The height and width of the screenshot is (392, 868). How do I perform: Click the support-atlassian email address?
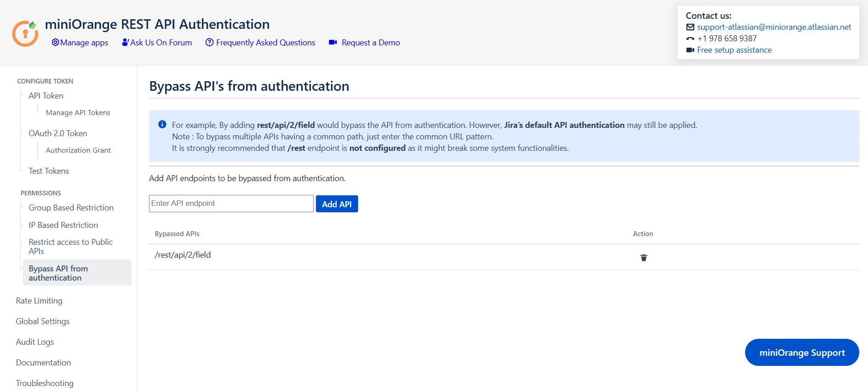pyautogui.click(x=774, y=27)
